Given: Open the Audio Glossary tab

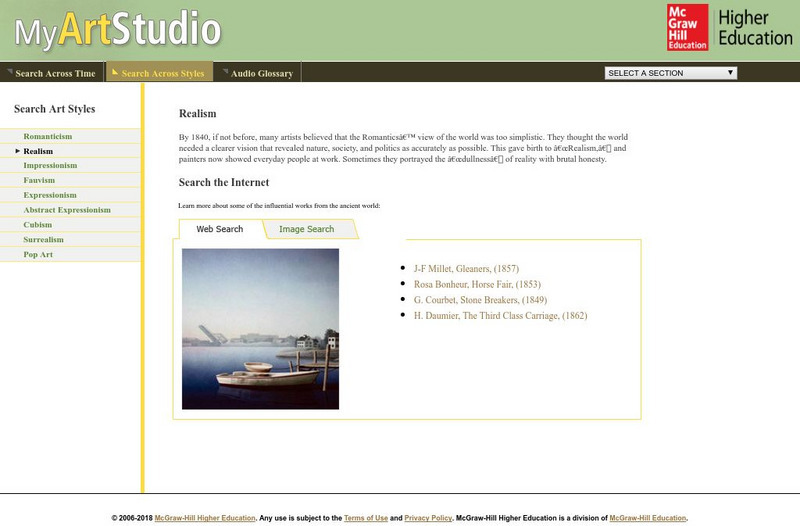Looking at the screenshot, I should click(258, 73).
